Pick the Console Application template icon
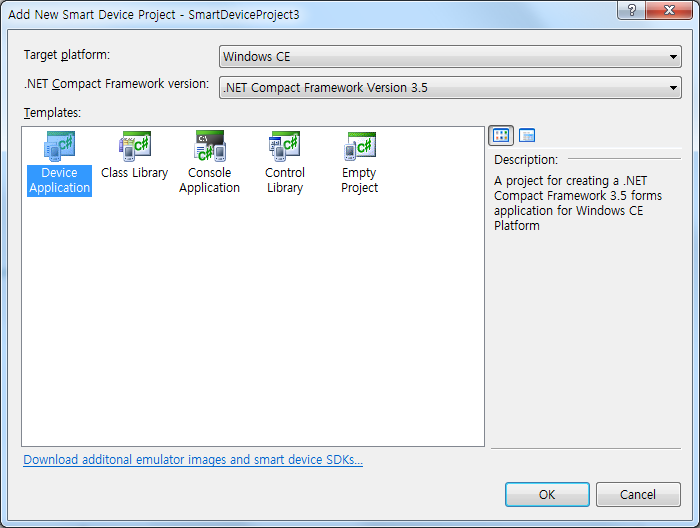 (209, 147)
